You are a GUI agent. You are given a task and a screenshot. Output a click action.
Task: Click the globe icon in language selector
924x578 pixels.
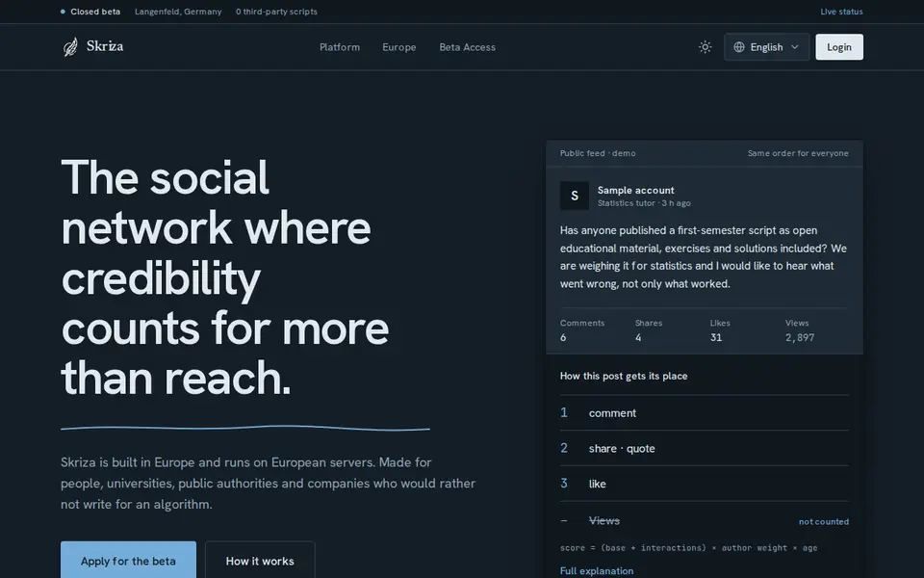pyautogui.click(x=739, y=47)
